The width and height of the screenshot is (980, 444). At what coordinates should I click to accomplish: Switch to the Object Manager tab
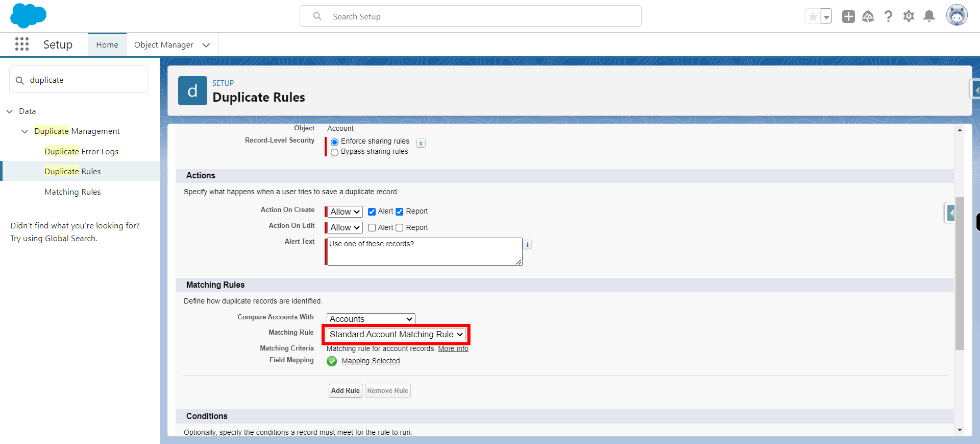164,45
